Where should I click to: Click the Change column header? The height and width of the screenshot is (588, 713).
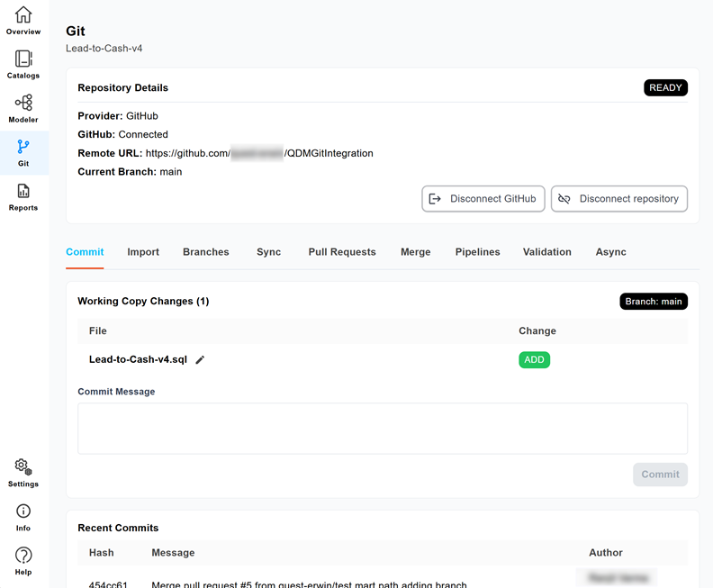(x=537, y=330)
